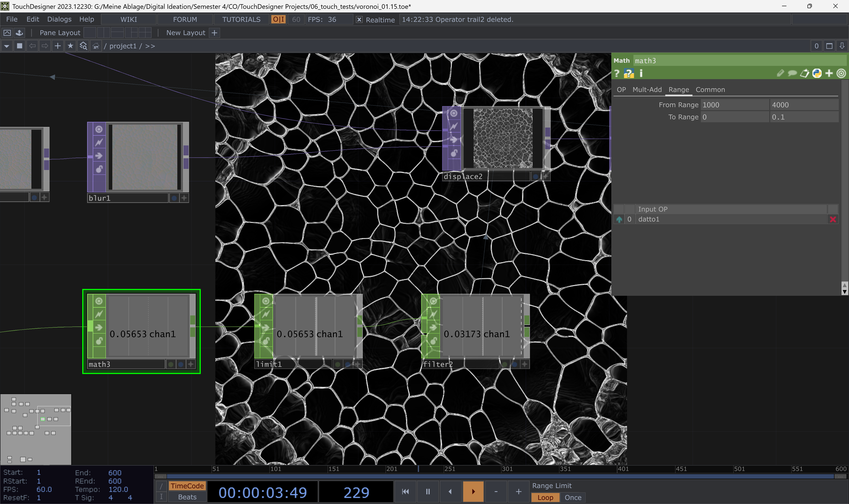The height and width of the screenshot is (504, 849).
Task: Select Loop range limit mode
Action: 545,497
